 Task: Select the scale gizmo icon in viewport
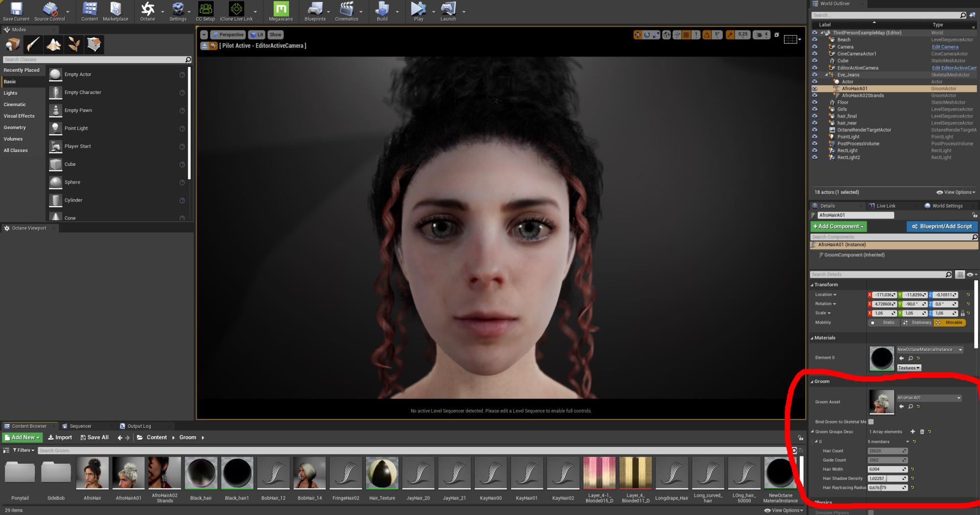tap(656, 35)
